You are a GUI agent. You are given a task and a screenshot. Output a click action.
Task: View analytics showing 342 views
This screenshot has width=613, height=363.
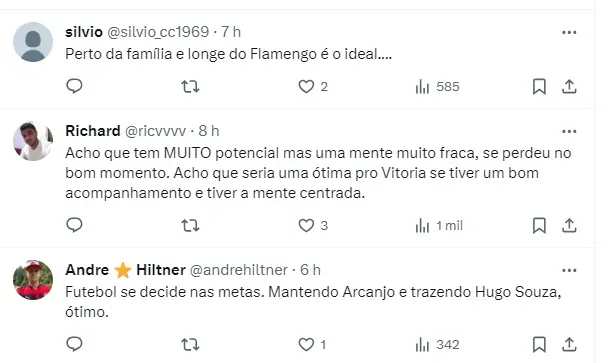[x=437, y=345]
